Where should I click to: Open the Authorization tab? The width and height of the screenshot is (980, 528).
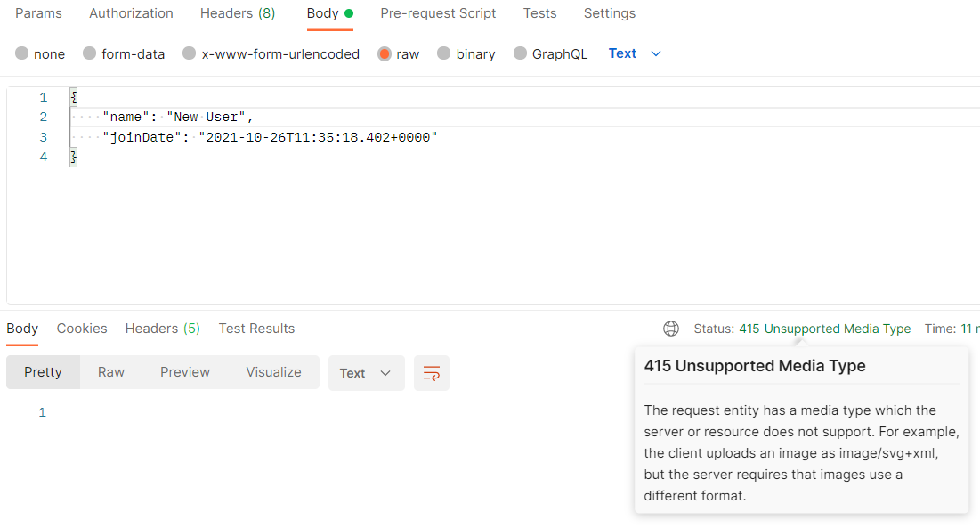(x=131, y=13)
